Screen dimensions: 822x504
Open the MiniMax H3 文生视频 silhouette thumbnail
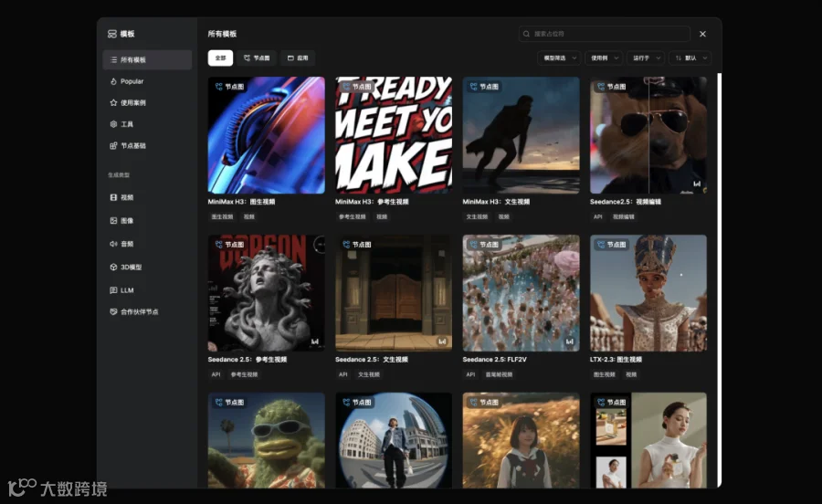coord(522,135)
